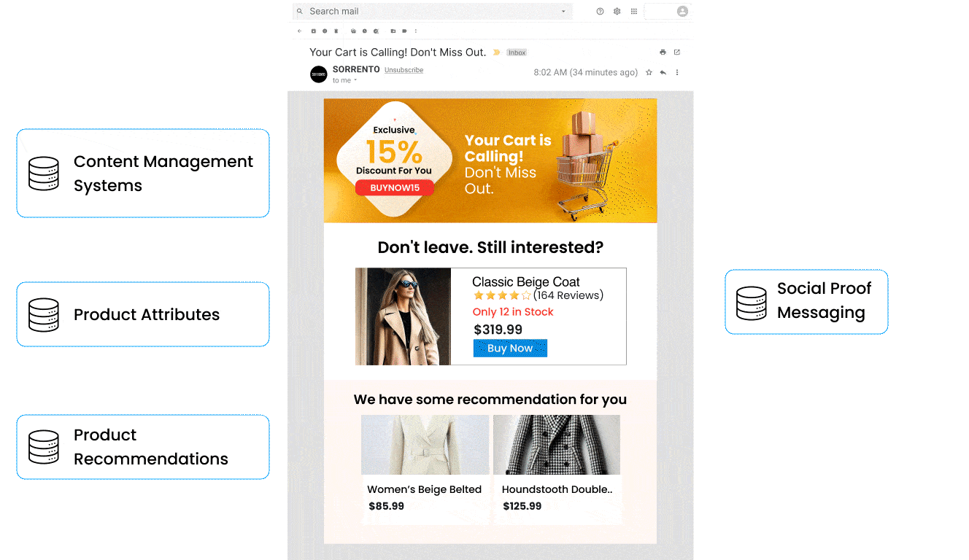
Task: Open the Label as toolbar item
Action: 404,31
